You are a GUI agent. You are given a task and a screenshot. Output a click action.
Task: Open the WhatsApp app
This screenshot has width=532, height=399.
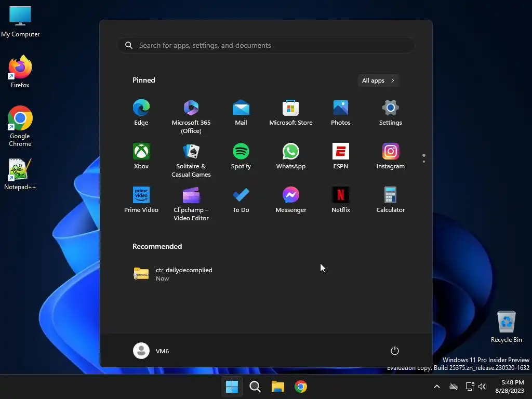291,156
